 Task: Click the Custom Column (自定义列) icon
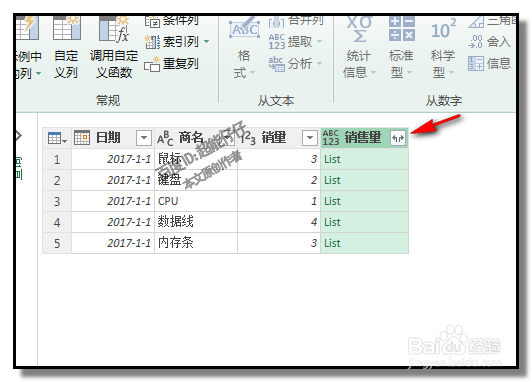click(x=66, y=28)
